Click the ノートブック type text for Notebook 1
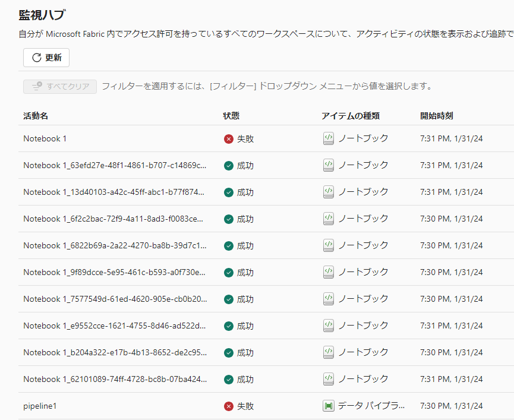This screenshot has height=420, width=514. coord(363,138)
